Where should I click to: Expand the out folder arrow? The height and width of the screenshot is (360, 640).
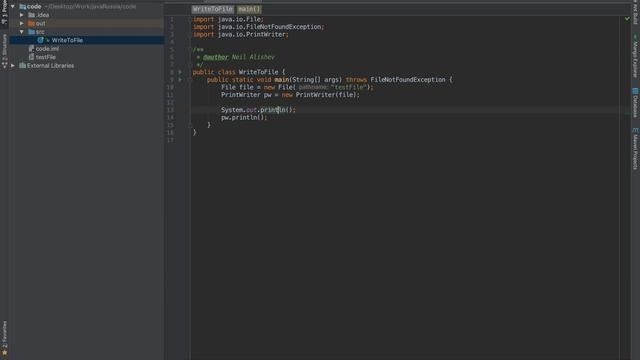pos(22,23)
